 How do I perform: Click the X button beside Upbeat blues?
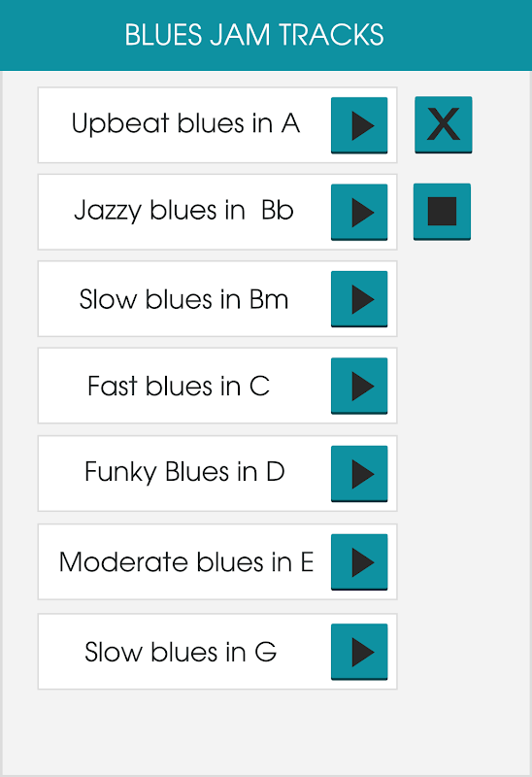pyautogui.click(x=444, y=125)
